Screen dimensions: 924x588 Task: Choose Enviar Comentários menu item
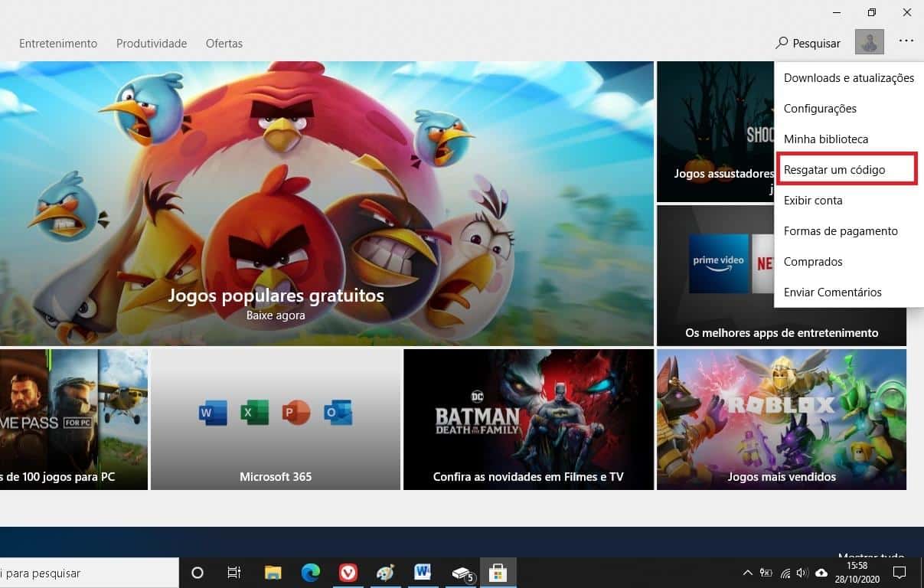point(849,292)
